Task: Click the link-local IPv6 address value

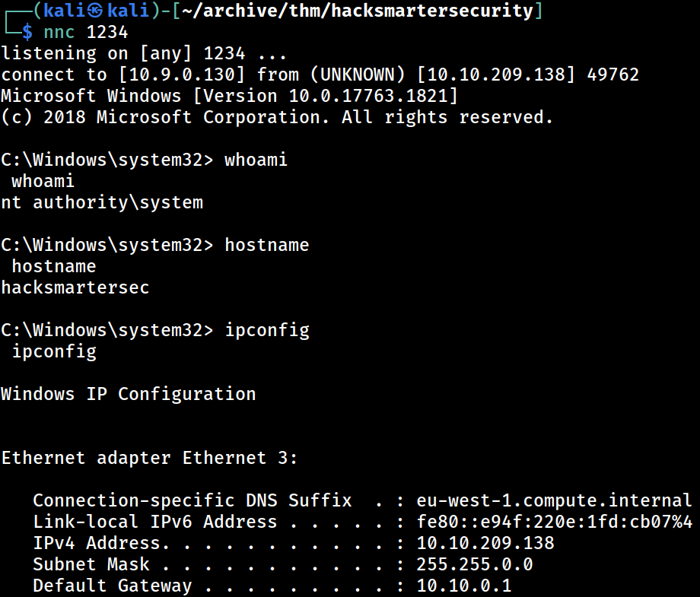Action: 555,522
